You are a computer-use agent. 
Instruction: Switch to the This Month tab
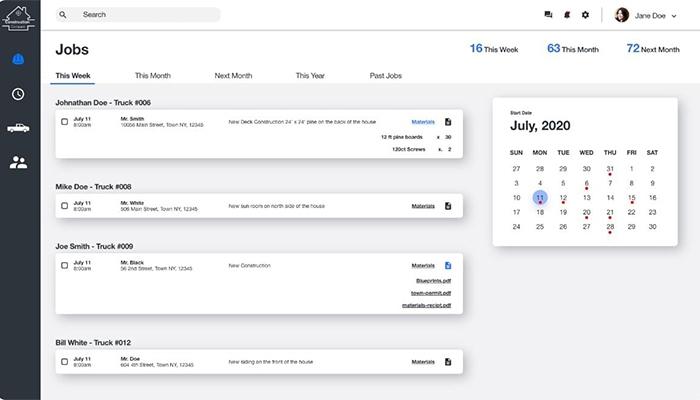pos(153,75)
